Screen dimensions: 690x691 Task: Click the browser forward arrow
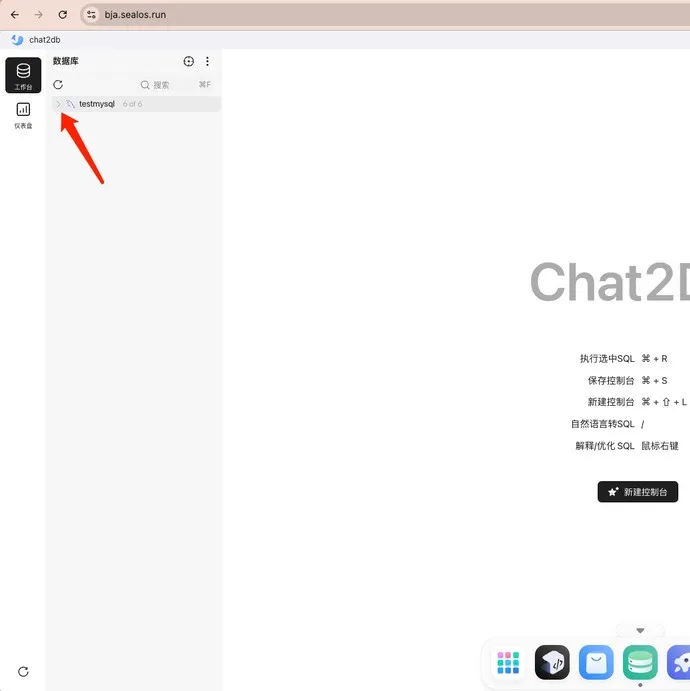(x=39, y=15)
